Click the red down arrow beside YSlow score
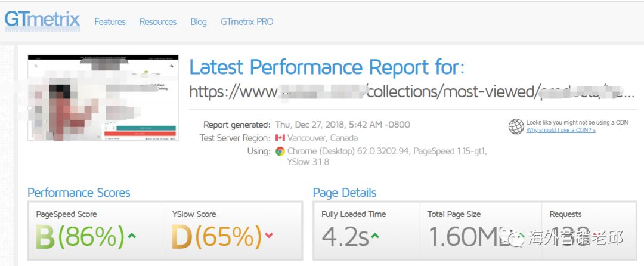The height and width of the screenshot is (266, 644). coord(268,236)
